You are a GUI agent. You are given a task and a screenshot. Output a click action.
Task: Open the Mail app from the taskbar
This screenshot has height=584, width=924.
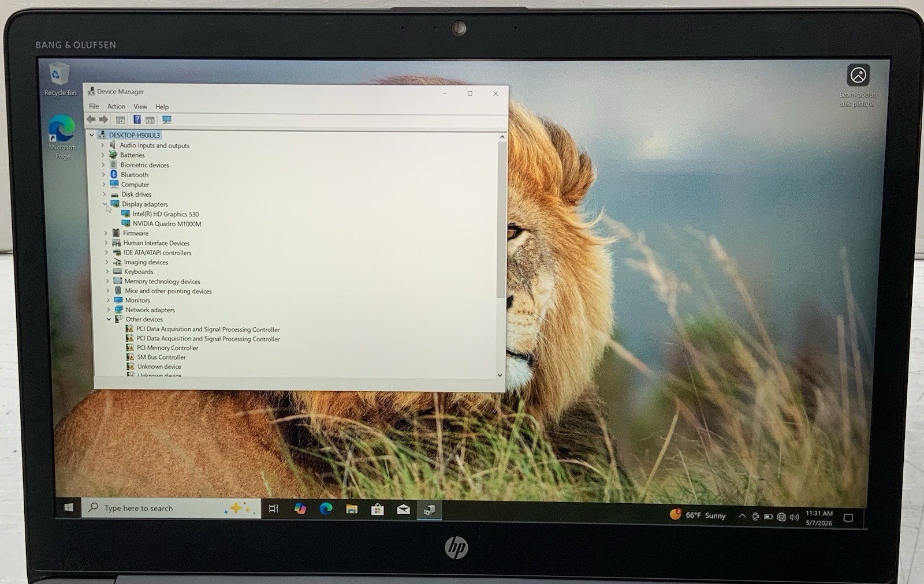404,510
